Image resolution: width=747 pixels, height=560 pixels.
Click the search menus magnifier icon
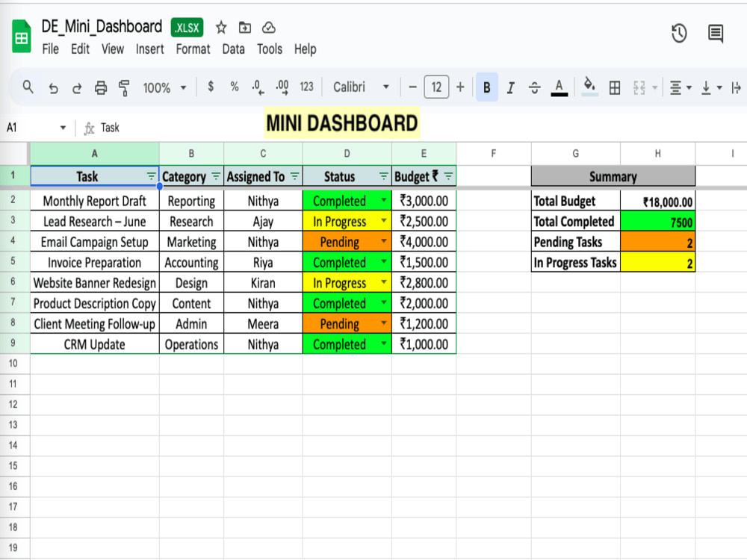click(28, 87)
